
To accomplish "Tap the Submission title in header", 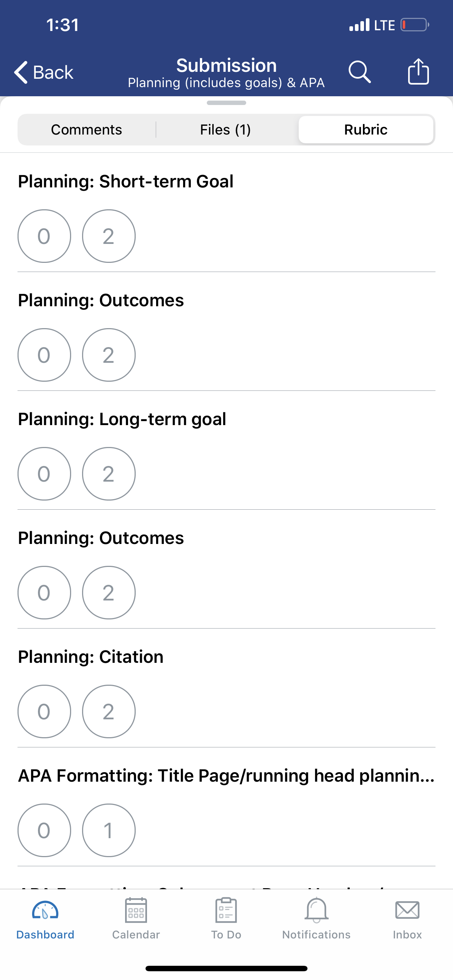I will pos(226,65).
